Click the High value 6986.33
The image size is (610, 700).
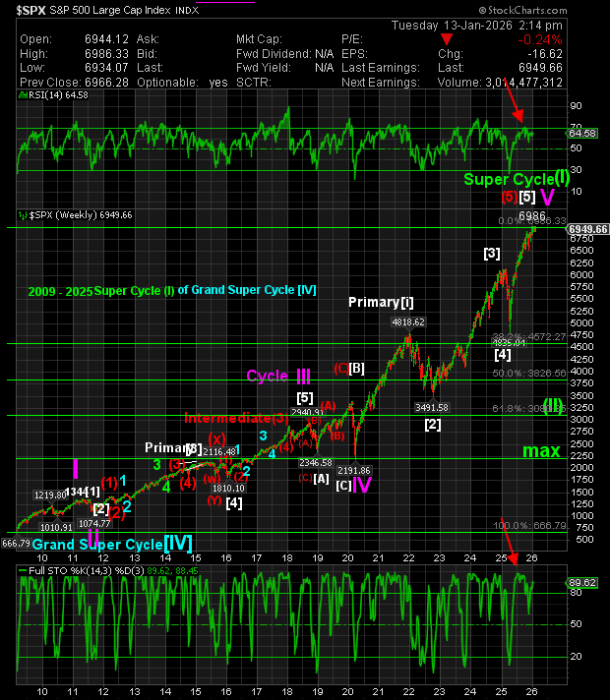click(x=106, y=54)
